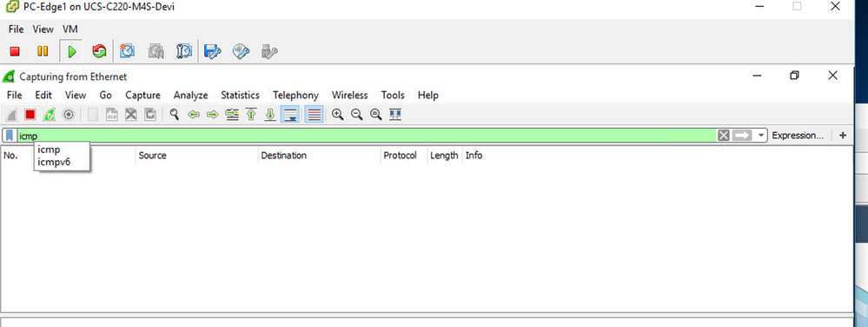Clear the display filter with X
868x327 pixels.
tap(724, 135)
